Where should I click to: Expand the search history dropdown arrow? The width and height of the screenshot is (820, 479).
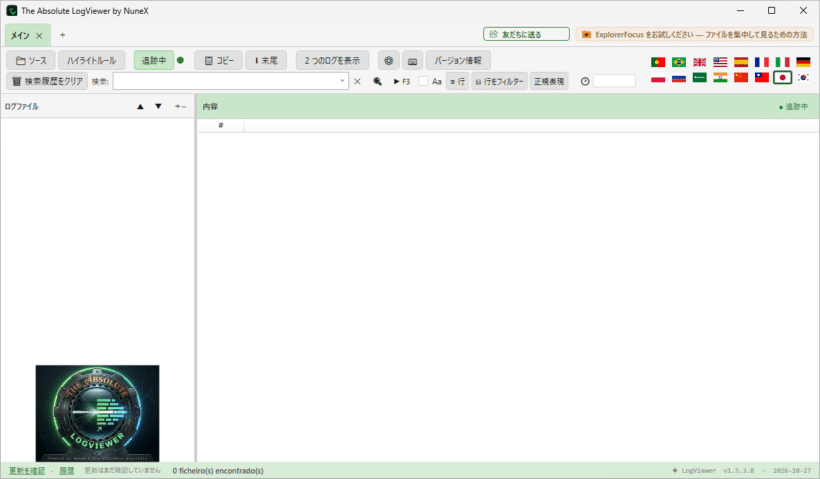[343, 81]
